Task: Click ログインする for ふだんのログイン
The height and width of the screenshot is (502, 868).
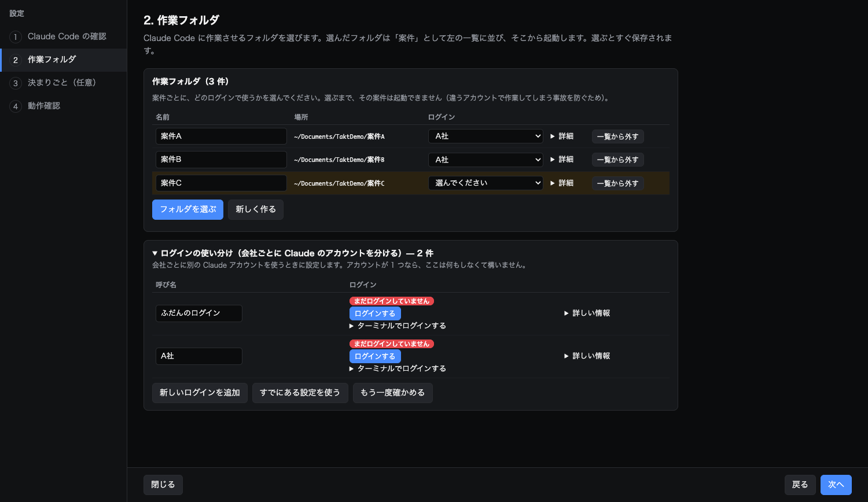Action: click(375, 313)
